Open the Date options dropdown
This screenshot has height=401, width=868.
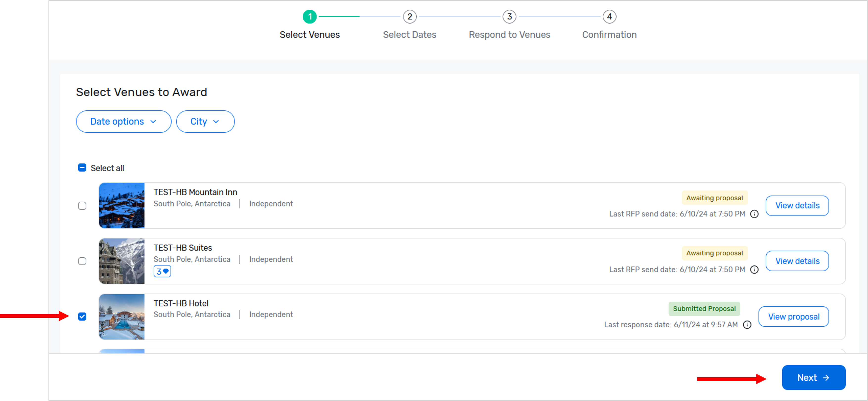(x=123, y=122)
